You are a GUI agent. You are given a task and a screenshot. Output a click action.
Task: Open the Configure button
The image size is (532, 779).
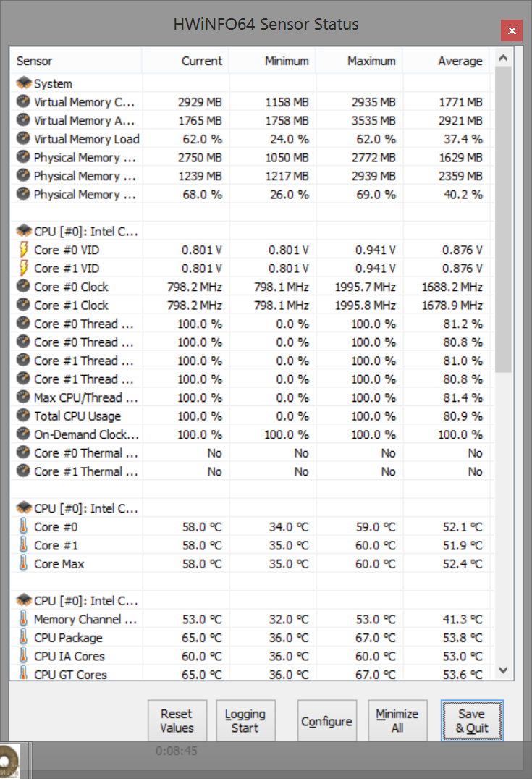[326, 721]
